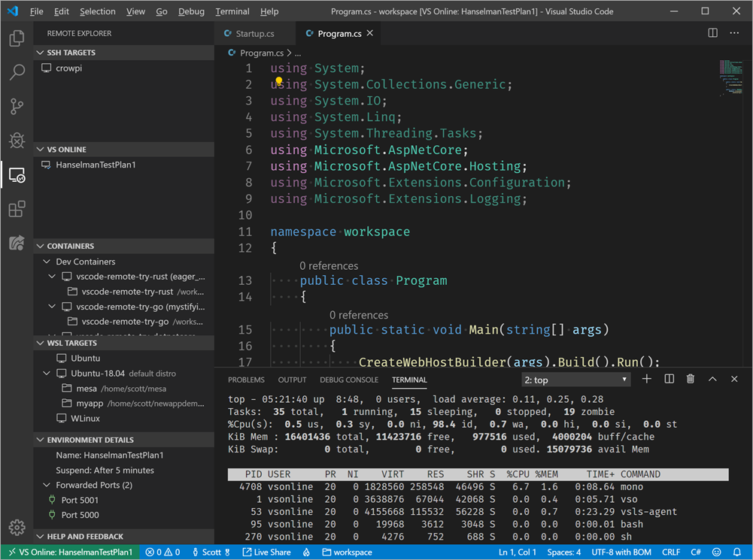Open the Extensions view icon
The image size is (753, 560).
pos(17,209)
